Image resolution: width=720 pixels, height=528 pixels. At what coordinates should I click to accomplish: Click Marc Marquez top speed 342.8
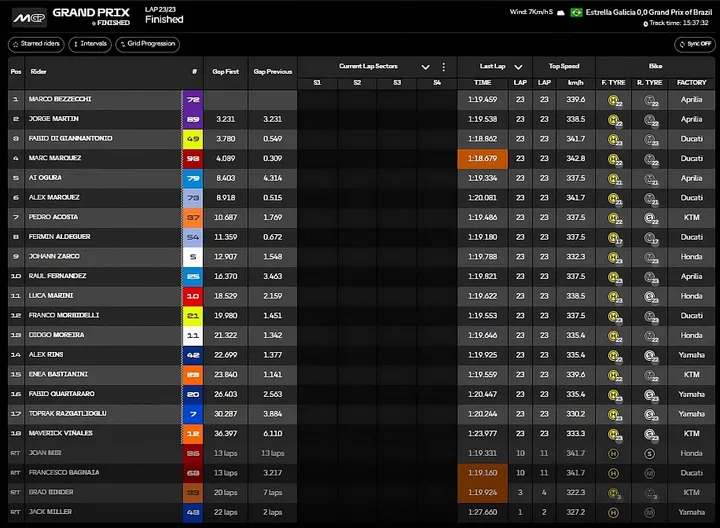(576, 159)
